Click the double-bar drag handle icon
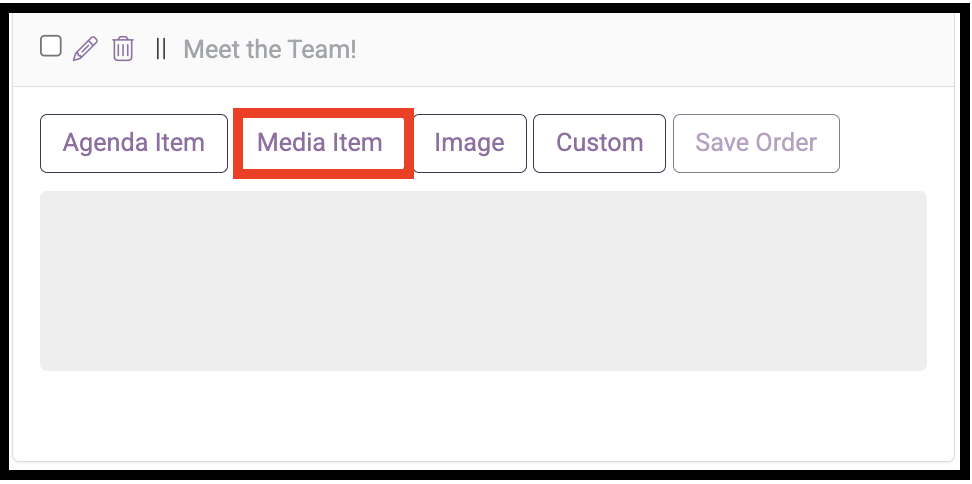The image size is (972, 484). 161,49
